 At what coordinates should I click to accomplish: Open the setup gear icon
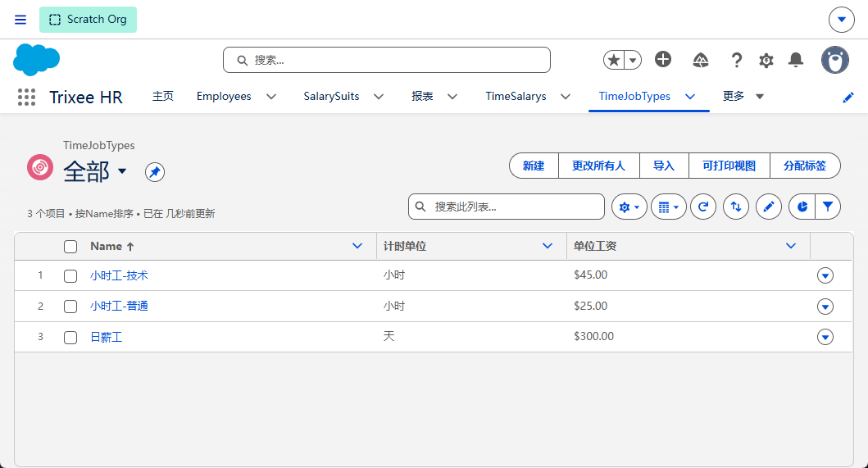[766, 60]
